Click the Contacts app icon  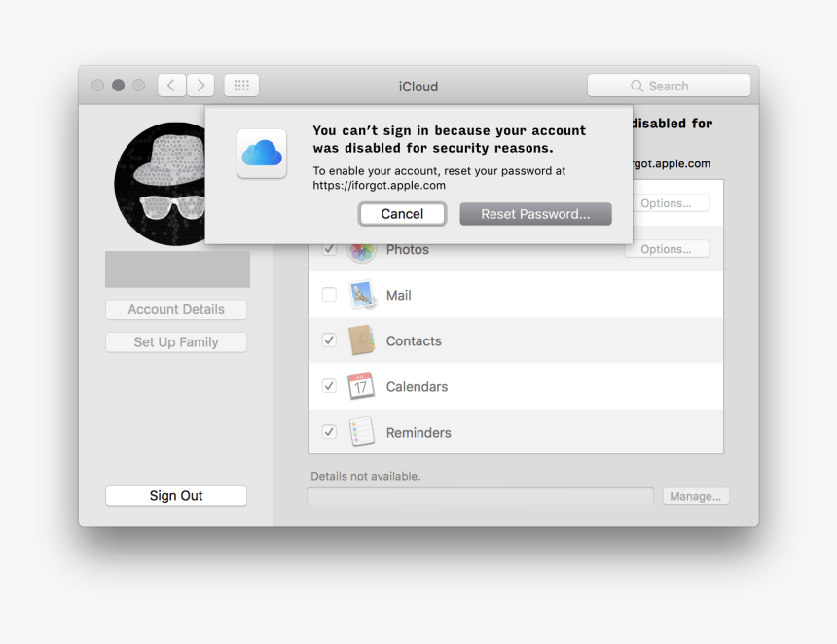click(361, 340)
